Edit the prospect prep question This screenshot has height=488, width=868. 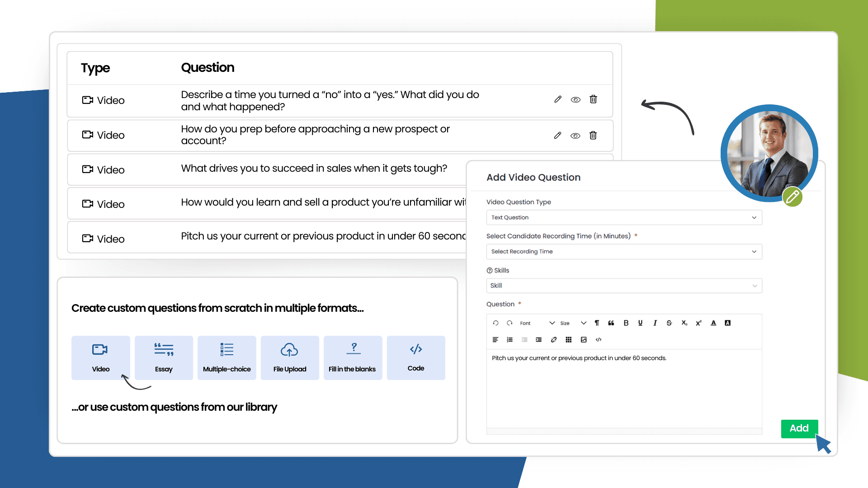click(x=557, y=136)
